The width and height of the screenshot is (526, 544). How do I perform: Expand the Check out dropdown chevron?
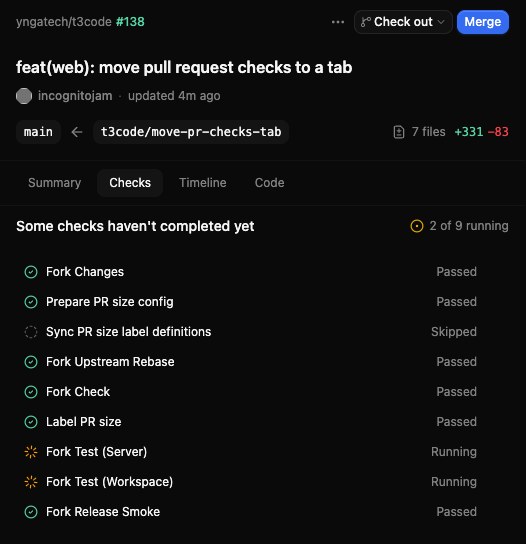pyautogui.click(x=441, y=22)
